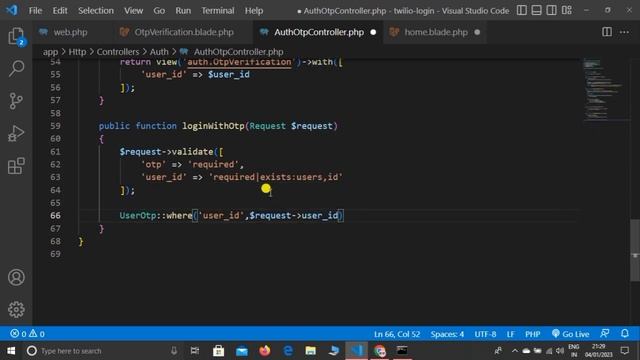Screen dimensions: 640x360
Task: Expand 'app' breadcrumb segment
Action: click(x=51, y=52)
